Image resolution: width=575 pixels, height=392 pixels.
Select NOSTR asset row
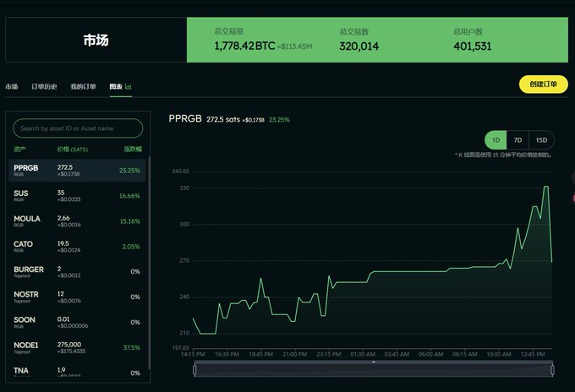click(77, 297)
